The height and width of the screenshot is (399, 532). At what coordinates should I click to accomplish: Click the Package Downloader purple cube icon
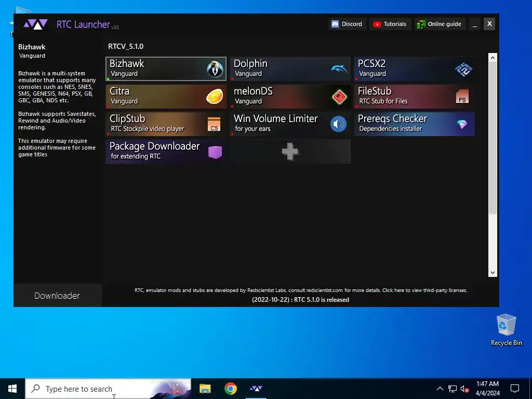(215, 152)
